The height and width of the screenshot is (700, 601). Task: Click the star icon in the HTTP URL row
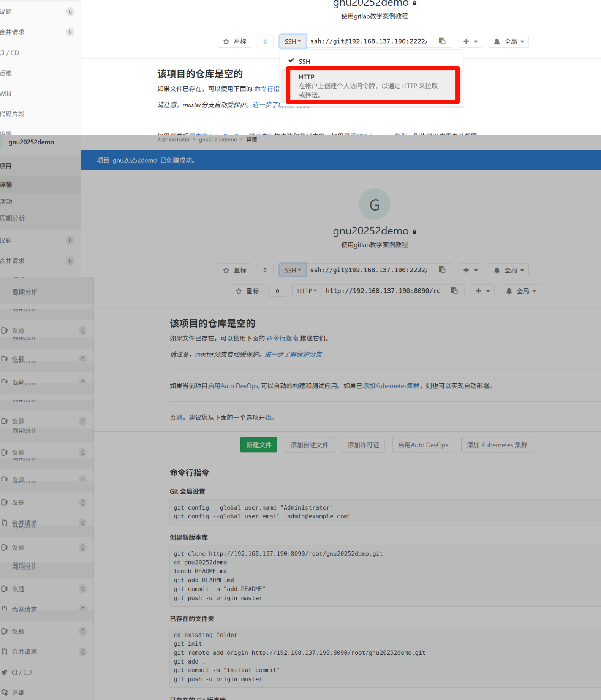click(239, 291)
